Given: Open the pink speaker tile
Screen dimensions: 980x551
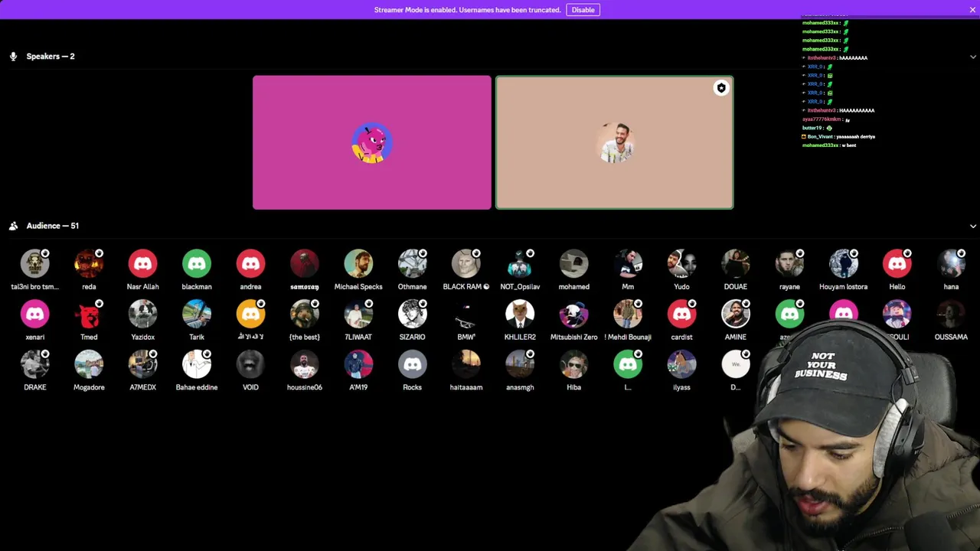Looking at the screenshot, I should coord(372,142).
